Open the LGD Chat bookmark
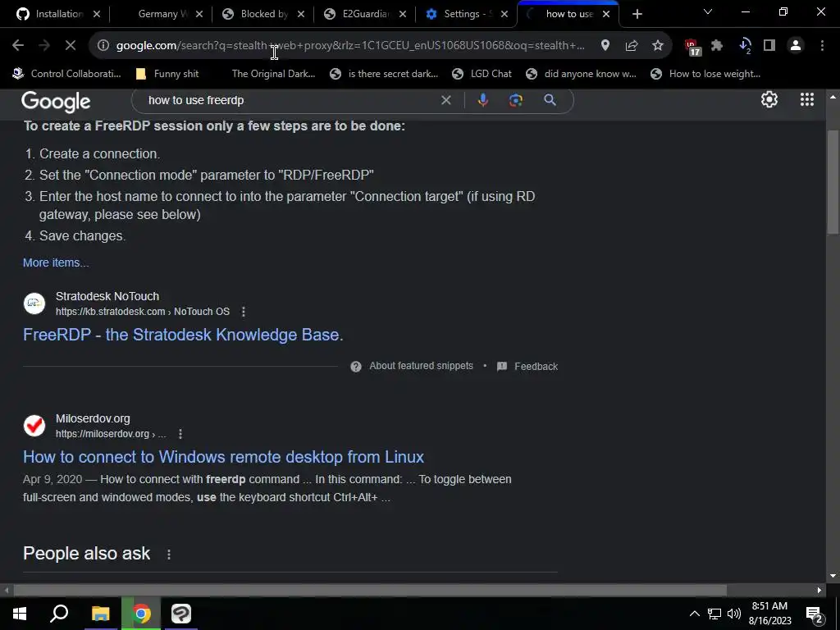Viewport: 840px width, 630px height. click(x=482, y=74)
